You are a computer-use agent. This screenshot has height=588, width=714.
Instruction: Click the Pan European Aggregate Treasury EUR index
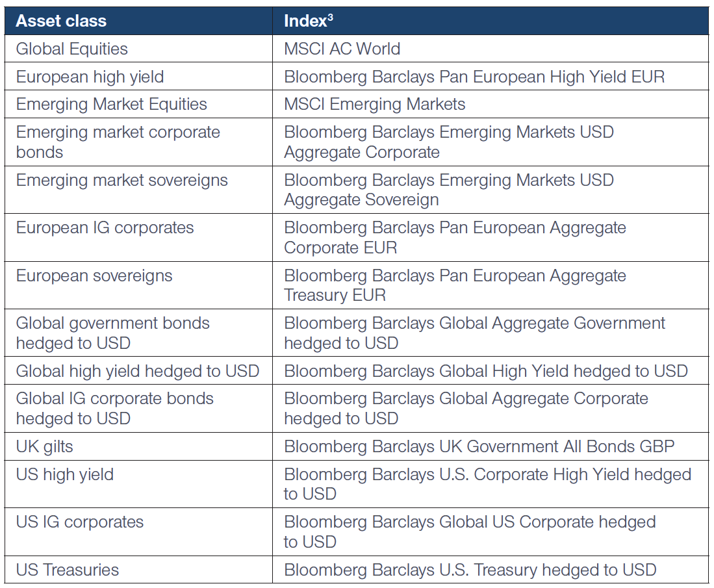(455, 285)
